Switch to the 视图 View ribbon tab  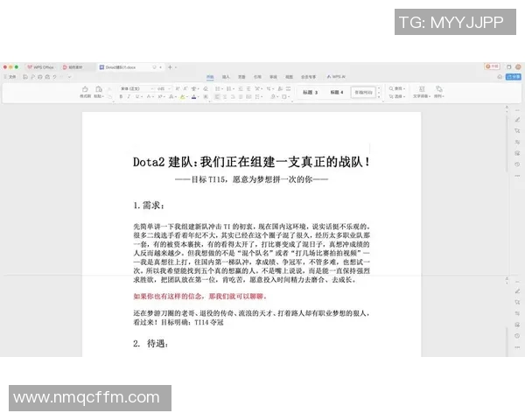click(x=290, y=77)
